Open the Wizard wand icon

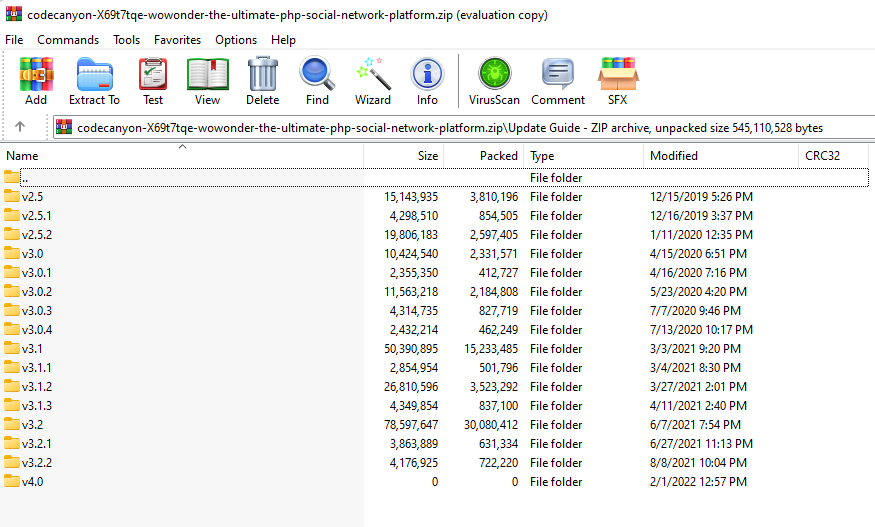point(373,81)
